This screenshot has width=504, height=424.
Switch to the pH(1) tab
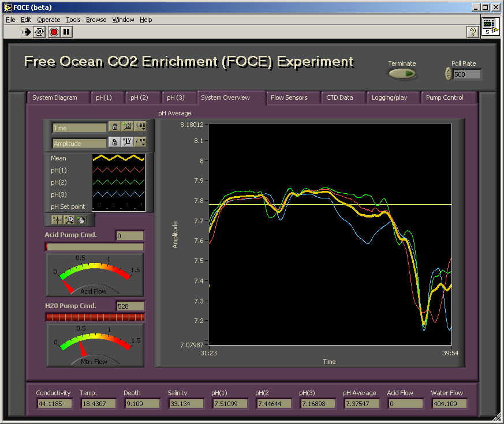point(107,97)
